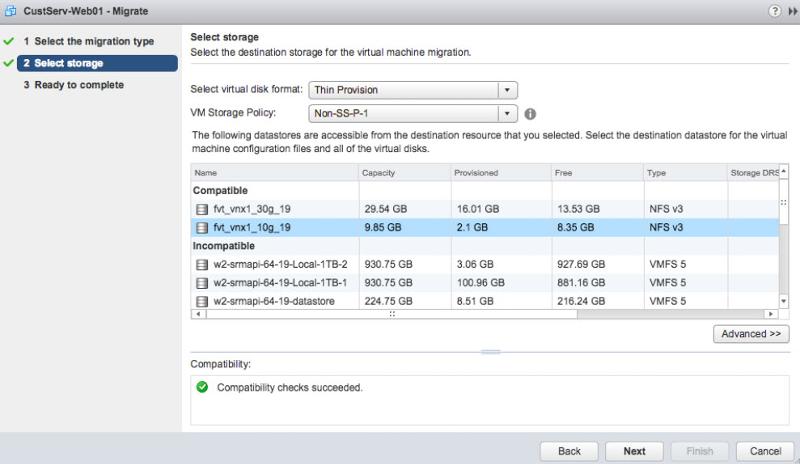
Task: Click the 16.01 GB provisioned cell
Action: click(x=478, y=209)
